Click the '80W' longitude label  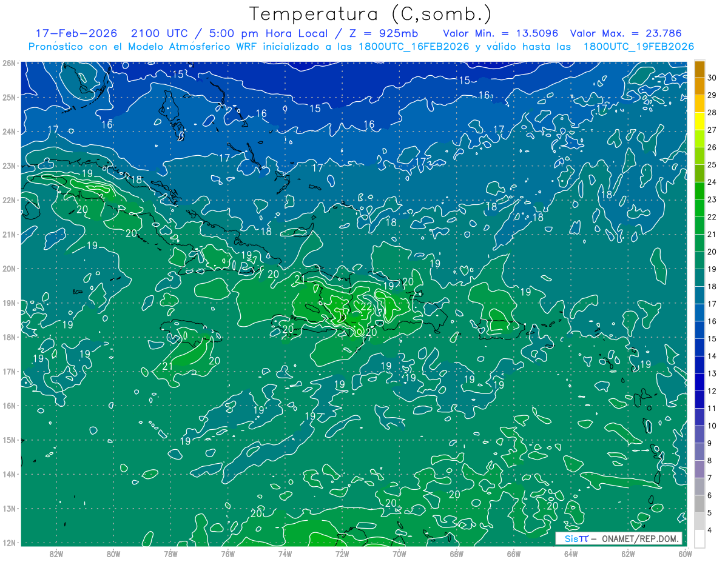click(x=113, y=554)
